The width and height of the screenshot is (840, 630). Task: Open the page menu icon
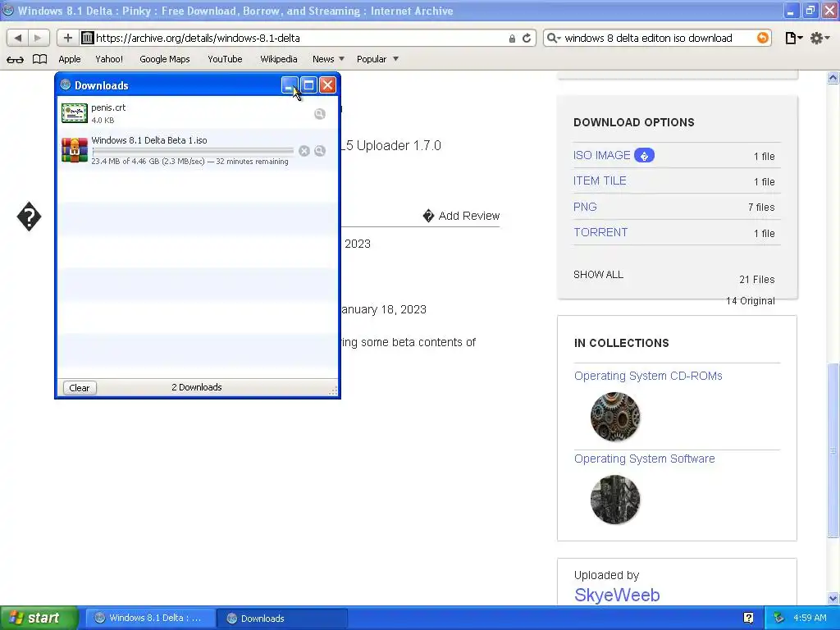tap(793, 38)
